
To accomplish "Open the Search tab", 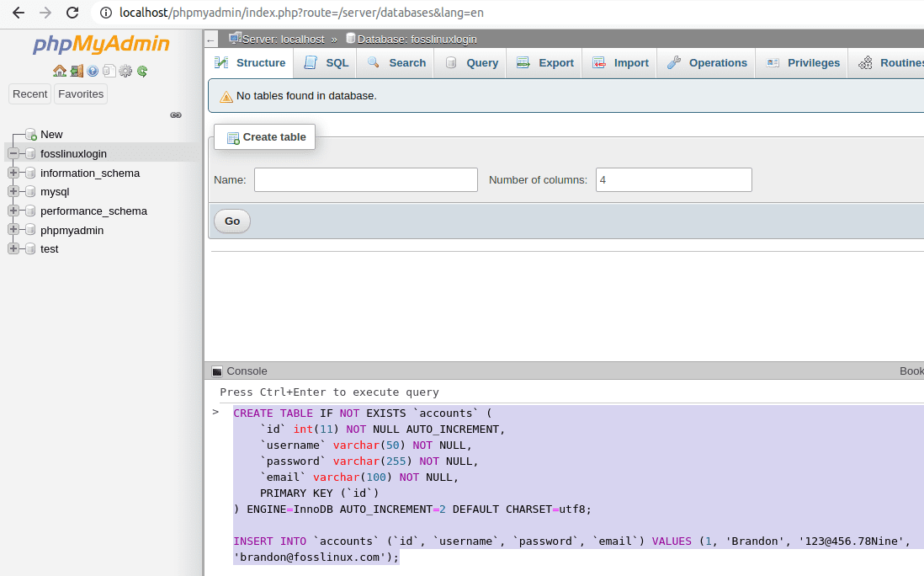I will [x=396, y=63].
